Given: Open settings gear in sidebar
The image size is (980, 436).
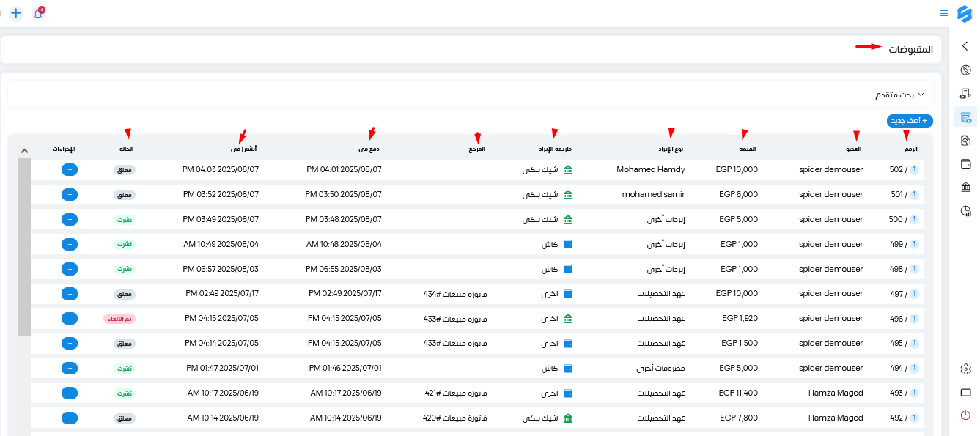Looking at the screenshot, I should pos(965,369).
